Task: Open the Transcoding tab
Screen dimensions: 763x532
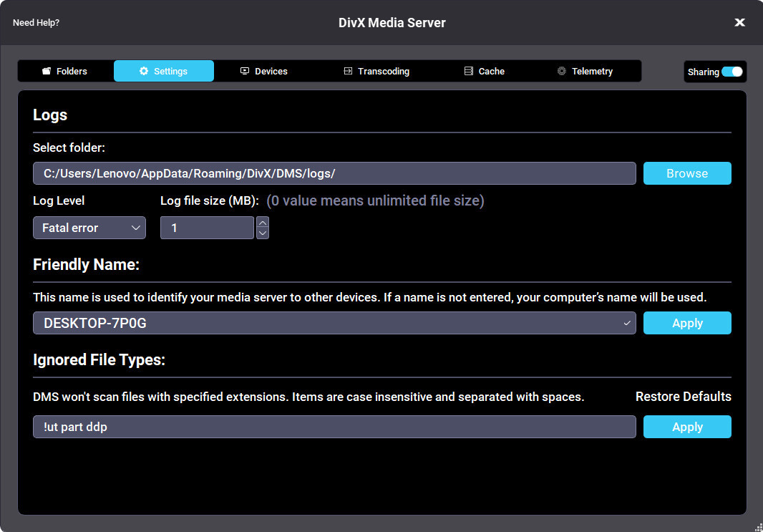Action: click(x=376, y=71)
